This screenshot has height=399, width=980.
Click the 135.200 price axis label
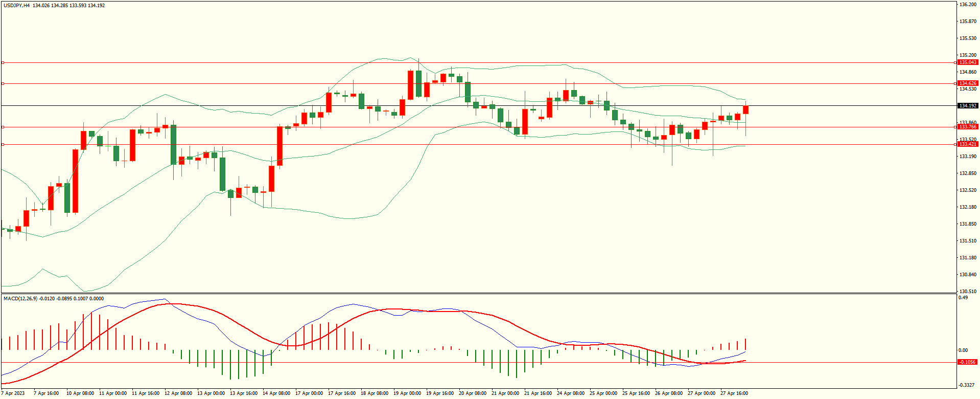(x=968, y=55)
